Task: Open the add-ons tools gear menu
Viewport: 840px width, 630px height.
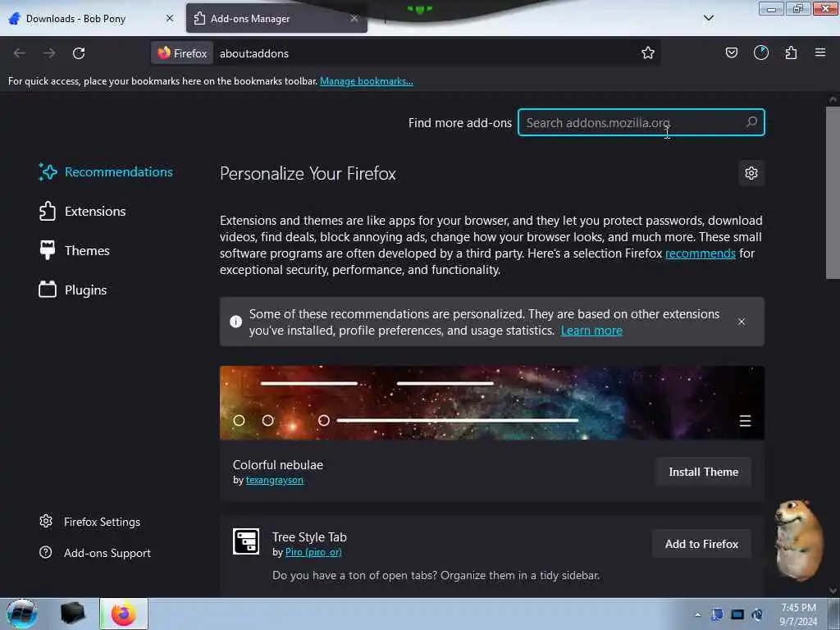Action: click(x=751, y=173)
